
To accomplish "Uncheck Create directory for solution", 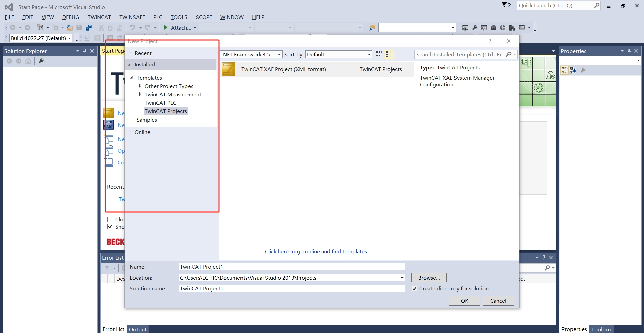I will pyautogui.click(x=414, y=289).
